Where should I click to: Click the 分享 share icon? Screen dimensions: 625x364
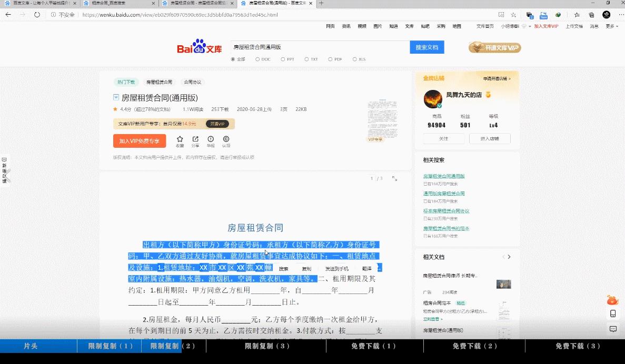(x=196, y=138)
